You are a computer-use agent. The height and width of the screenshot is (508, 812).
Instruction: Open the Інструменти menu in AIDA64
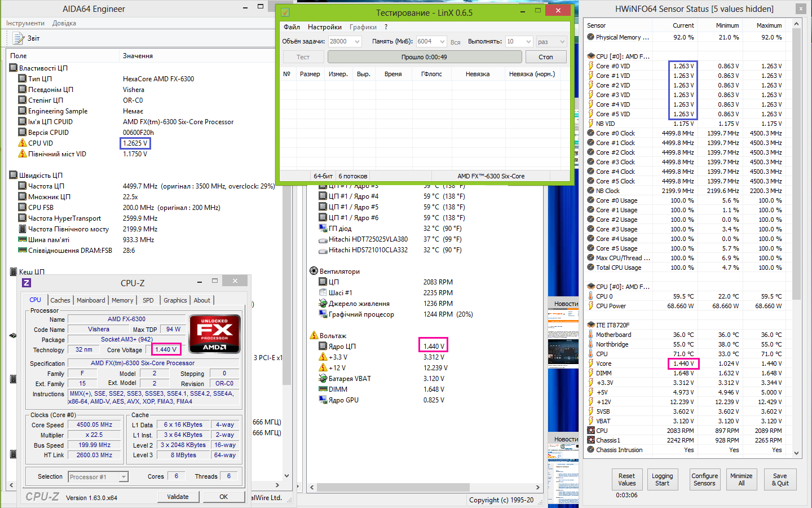tap(25, 23)
